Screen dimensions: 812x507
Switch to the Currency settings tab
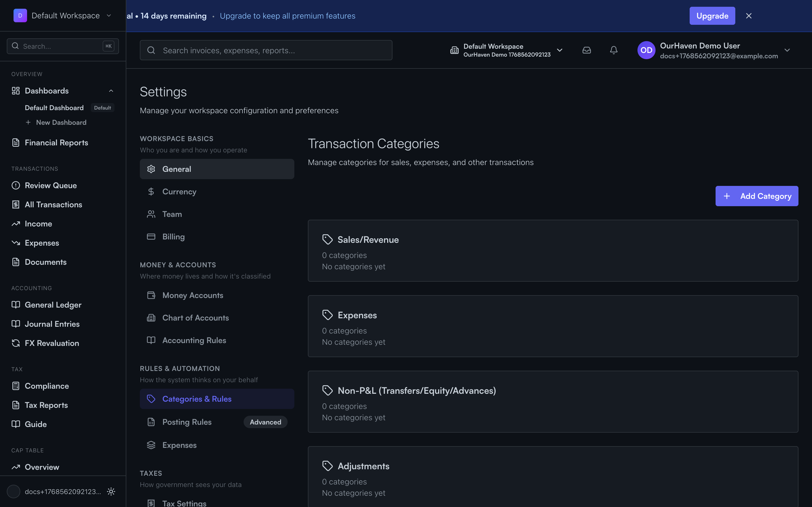click(180, 192)
